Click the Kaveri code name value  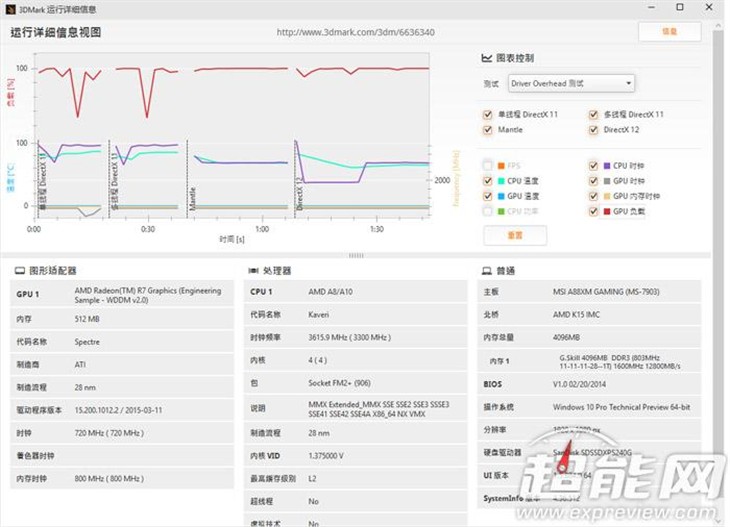(318, 315)
